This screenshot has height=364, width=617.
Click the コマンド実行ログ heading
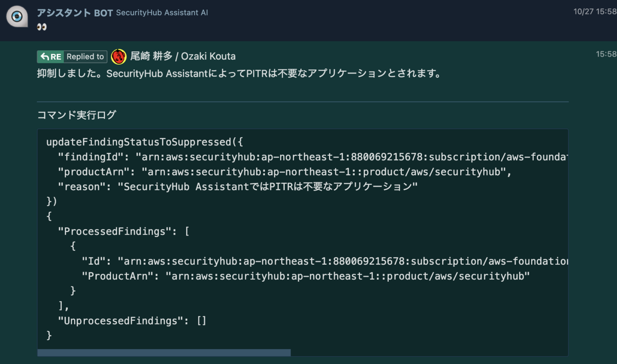tap(77, 115)
